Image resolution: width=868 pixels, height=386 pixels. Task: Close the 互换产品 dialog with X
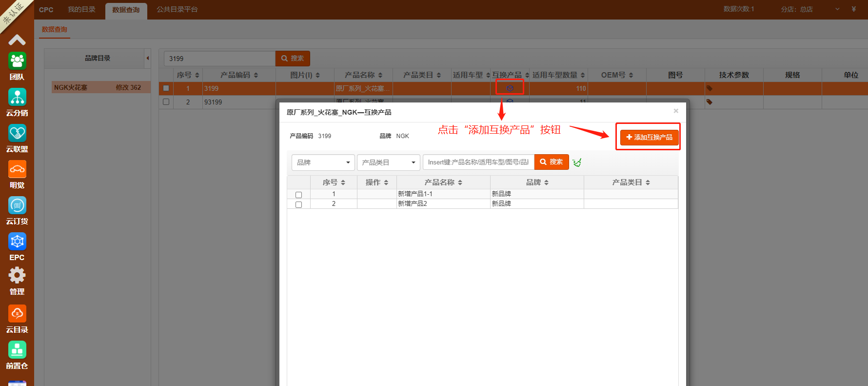[676, 111]
